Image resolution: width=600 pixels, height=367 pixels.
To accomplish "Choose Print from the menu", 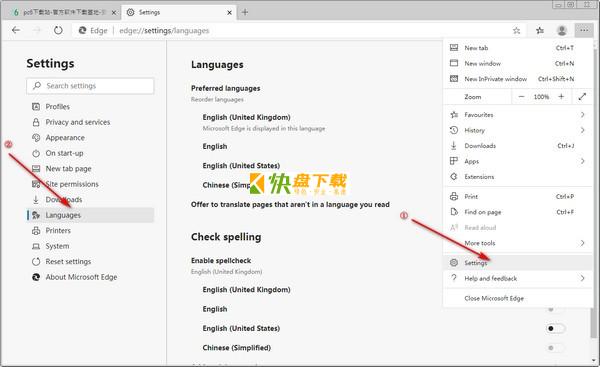I will click(x=517, y=196).
